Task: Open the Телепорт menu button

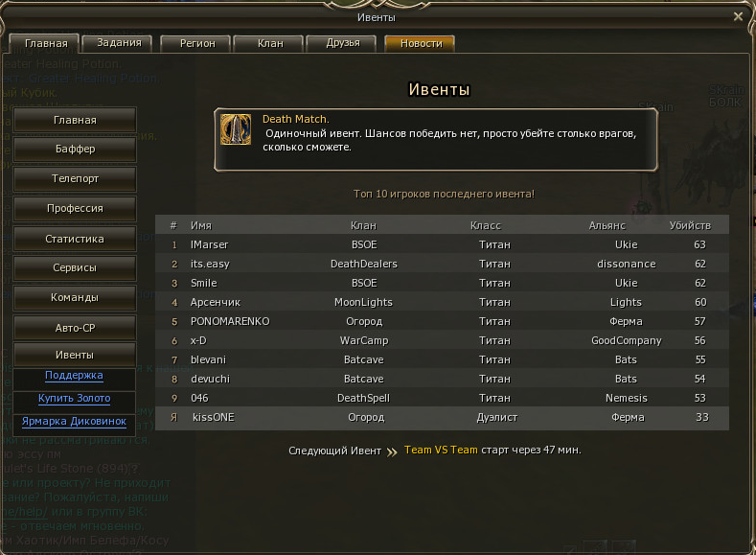Action: (x=75, y=179)
